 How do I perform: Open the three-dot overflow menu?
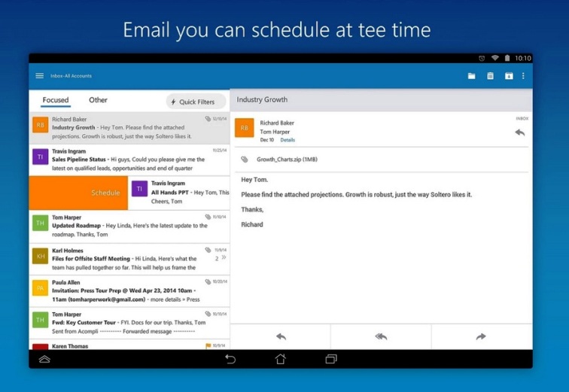pyautogui.click(x=523, y=75)
